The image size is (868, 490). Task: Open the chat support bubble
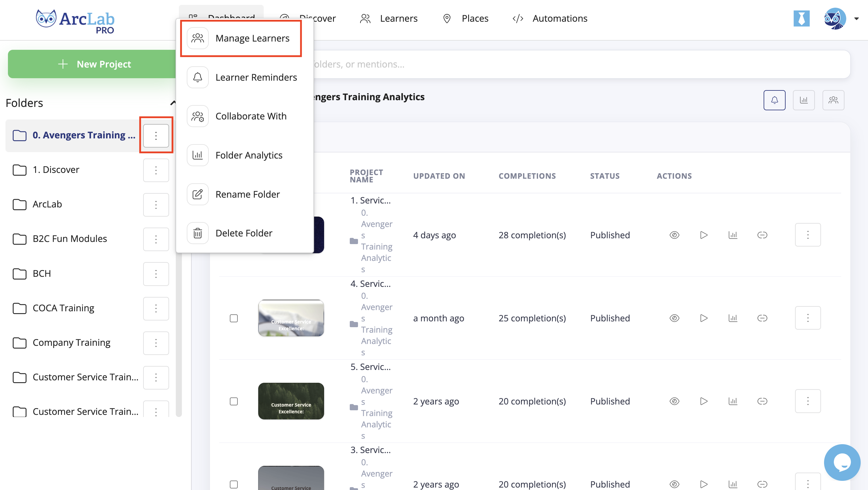point(842,462)
